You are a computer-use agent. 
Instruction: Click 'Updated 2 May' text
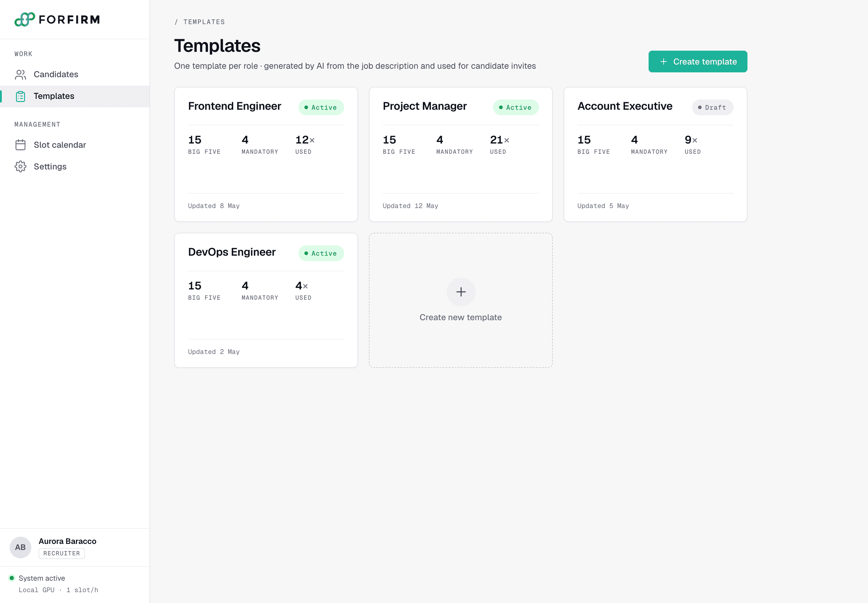click(x=214, y=352)
